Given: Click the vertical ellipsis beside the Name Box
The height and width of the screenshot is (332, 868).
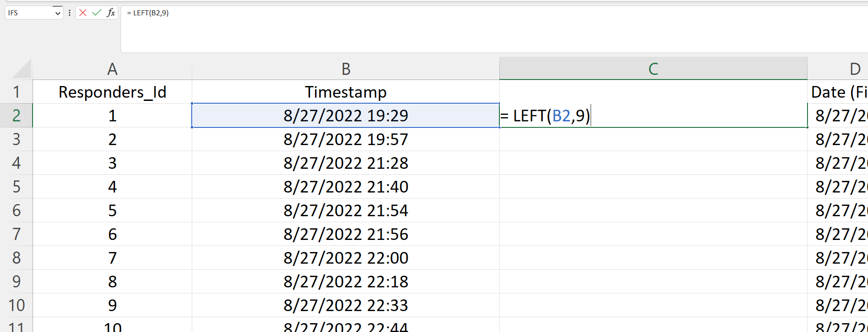Looking at the screenshot, I should pyautogui.click(x=69, y=13).
